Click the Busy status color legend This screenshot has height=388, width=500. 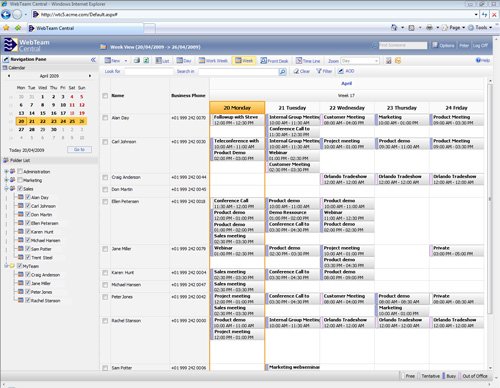(449, 376)
